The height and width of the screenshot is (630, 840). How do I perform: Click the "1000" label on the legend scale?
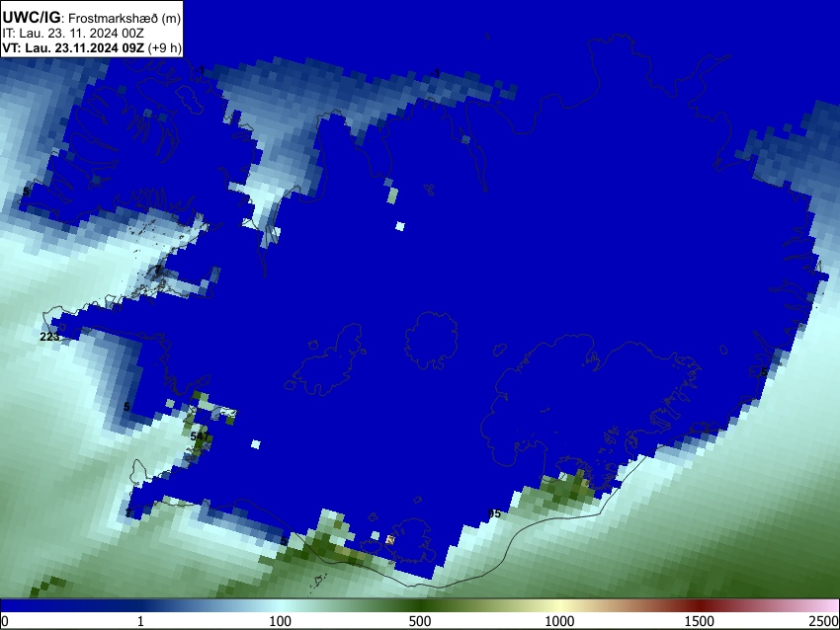[x=559, y=621]
